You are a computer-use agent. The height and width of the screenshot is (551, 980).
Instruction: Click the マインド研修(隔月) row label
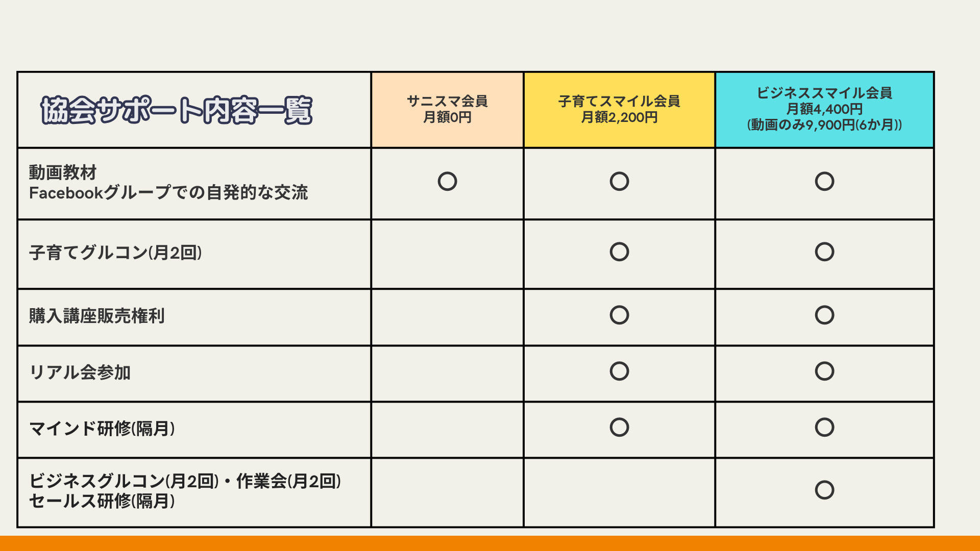coord(102,429)
